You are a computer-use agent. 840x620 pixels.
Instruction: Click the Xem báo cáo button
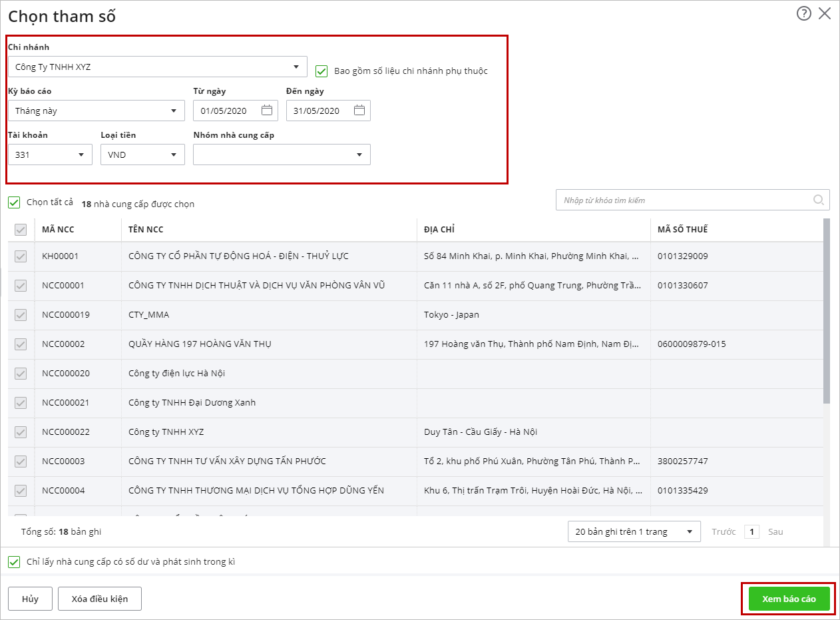[789, 599]
